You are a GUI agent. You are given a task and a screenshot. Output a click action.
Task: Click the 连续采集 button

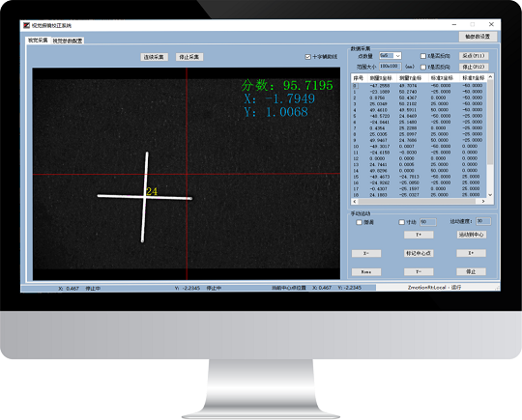[154, 57]
